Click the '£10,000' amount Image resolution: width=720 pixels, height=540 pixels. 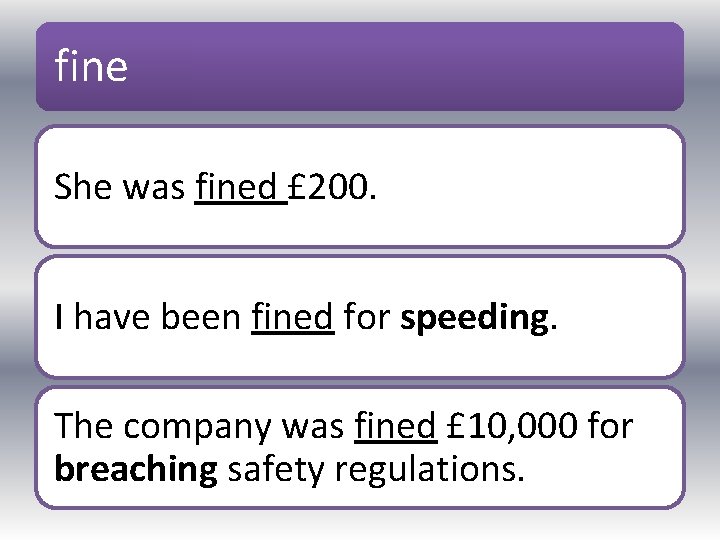coord(512,426)
